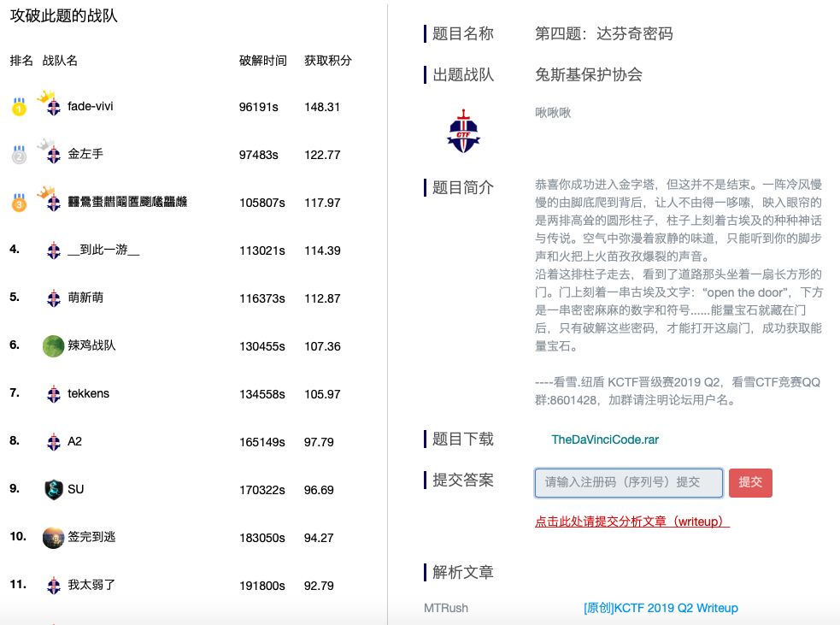Open team name fade-vivi
This screenshot has width=840, height=625.
(x=91, y=106)
